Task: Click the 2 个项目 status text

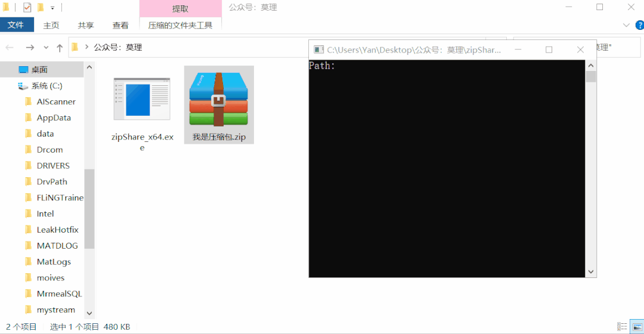Action: (x=21, y=327)
